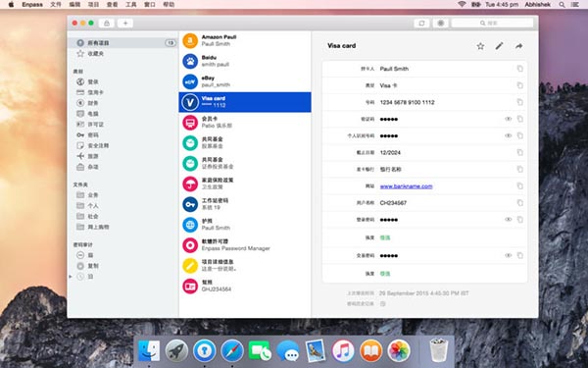Open the 业务 folder
The image size is (588, 368).
(x=87, y=195)
